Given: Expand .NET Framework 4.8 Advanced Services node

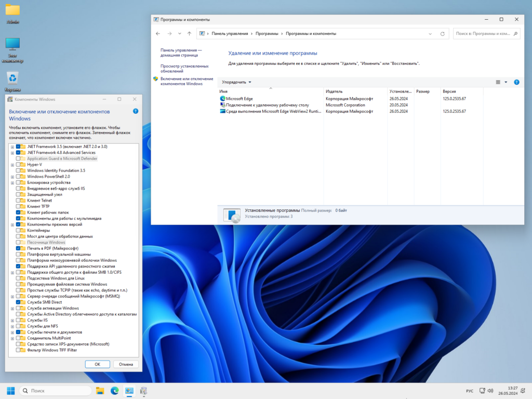Looking at the screenshot, I should (12, 153).
